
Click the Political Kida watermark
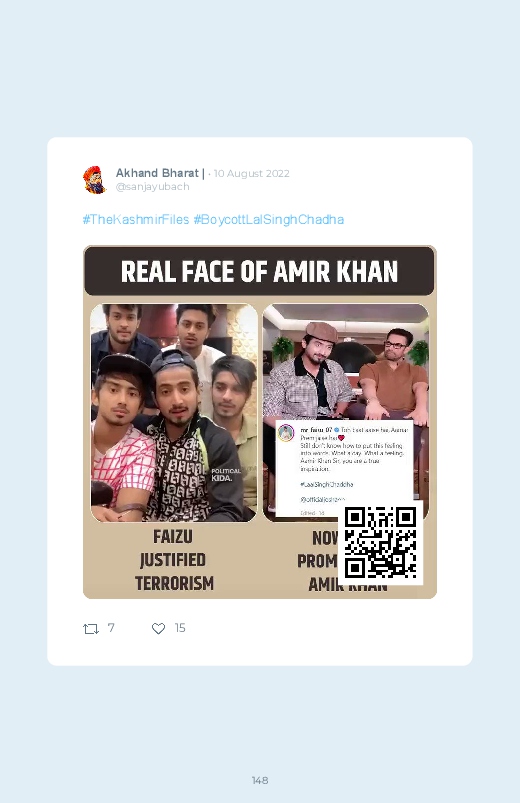pyautogui.click(x=226, y=475)
